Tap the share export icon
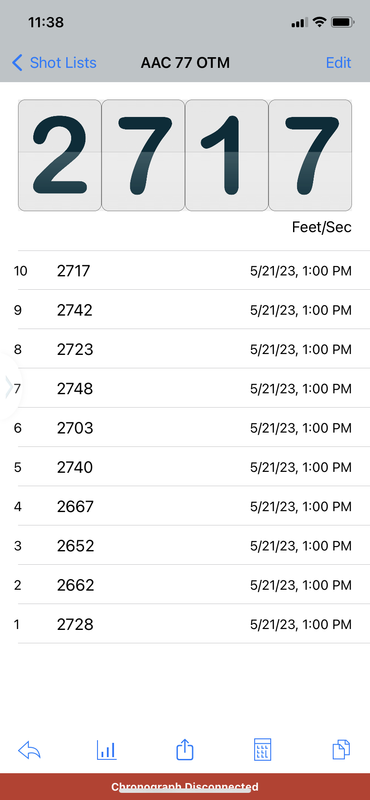Image resolution: width=370 pixels, height=800 pixels. 185,750
